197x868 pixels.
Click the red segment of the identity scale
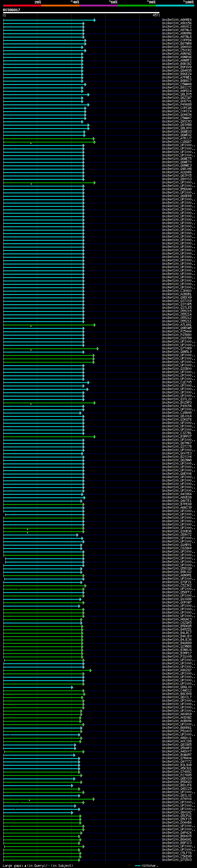22,6
